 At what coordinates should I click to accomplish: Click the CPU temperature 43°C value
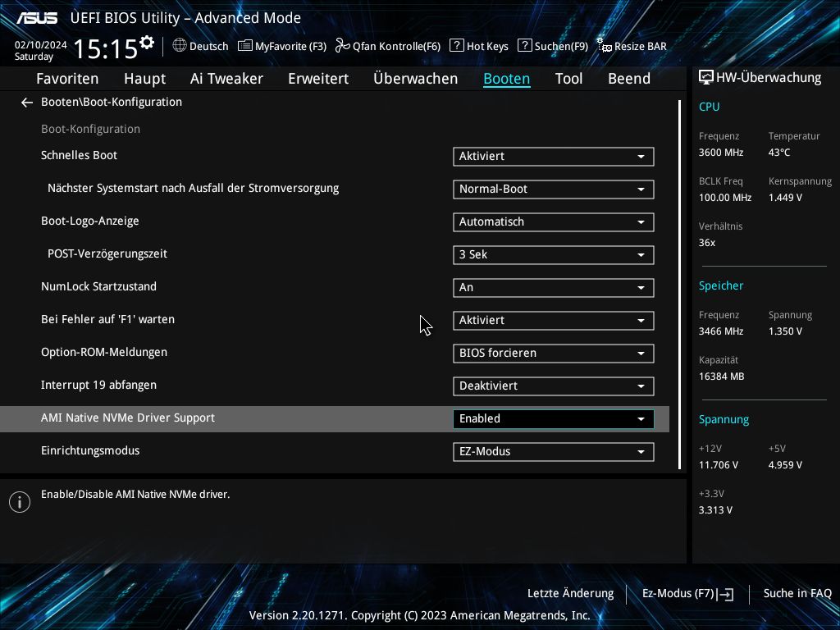(x=779, y=153)
